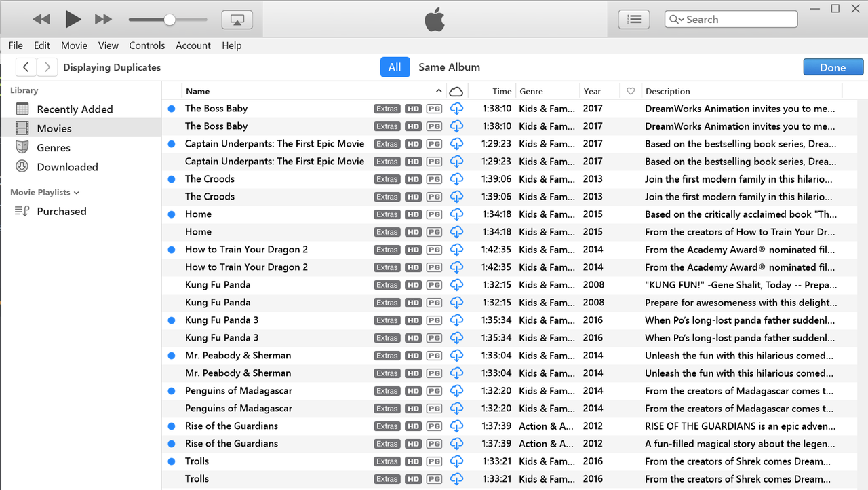The image size is (868, 490).
Task: Download the first Kung Fu Panda from iCloud
Action: pyautogui.click(x=456, y=285)
